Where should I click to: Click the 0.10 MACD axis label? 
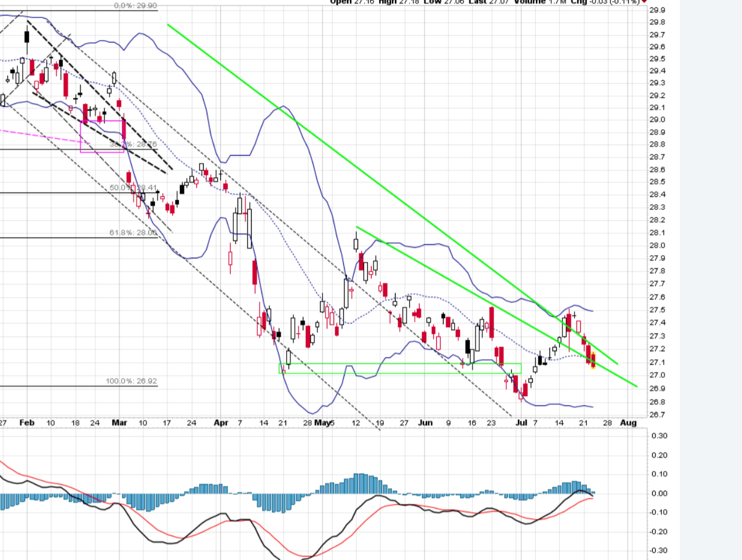[x=660, y=474]
